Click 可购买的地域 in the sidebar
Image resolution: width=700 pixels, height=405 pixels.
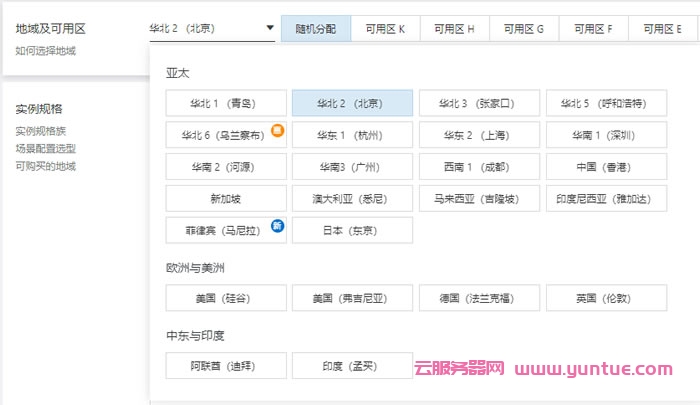coord(45,166)
